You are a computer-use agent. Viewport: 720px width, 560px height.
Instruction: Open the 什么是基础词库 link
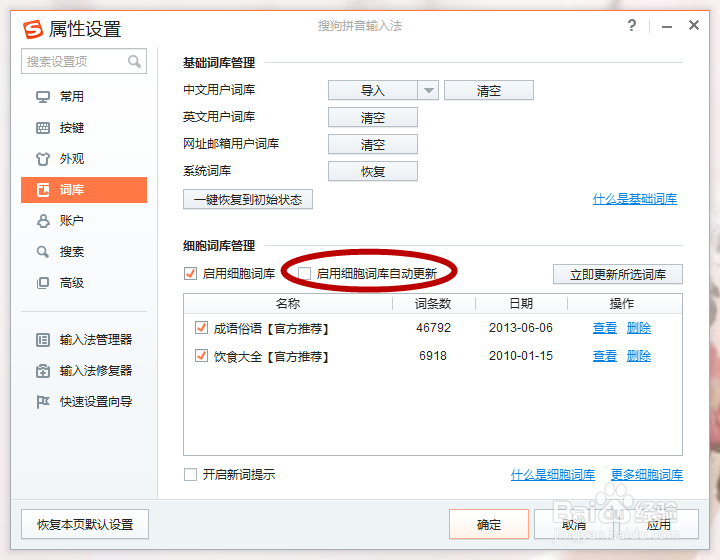[x=635, y=199]
